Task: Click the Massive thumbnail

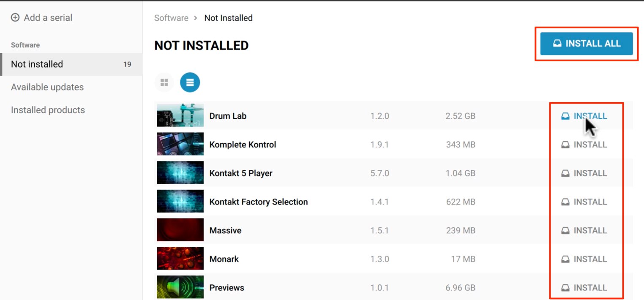Action: pyautogui.click(x=180, y=230)
